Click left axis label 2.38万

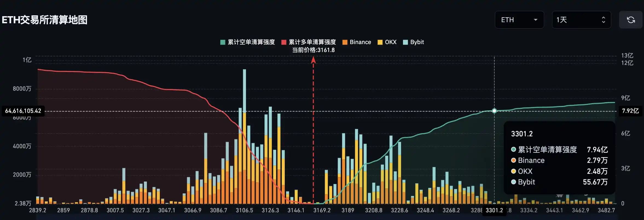coord(23,203)
